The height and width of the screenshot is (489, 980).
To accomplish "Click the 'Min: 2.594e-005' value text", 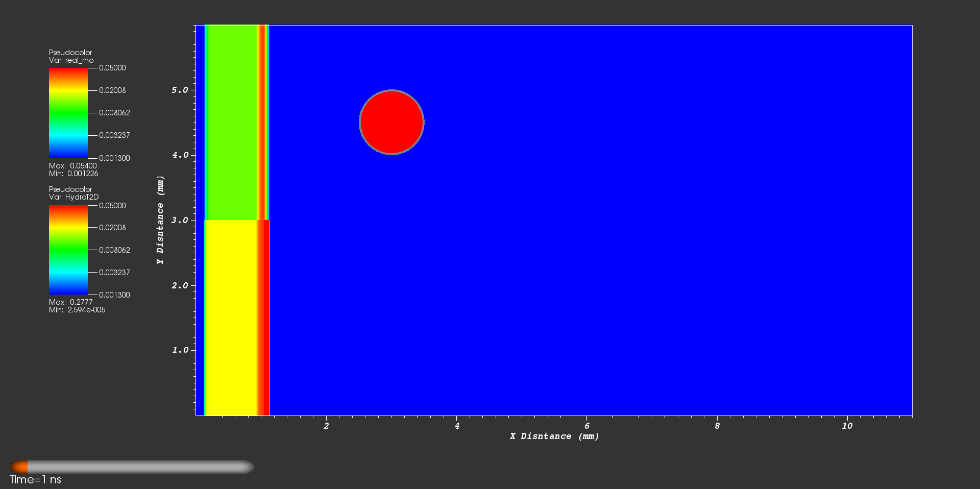I will [77, 310].
